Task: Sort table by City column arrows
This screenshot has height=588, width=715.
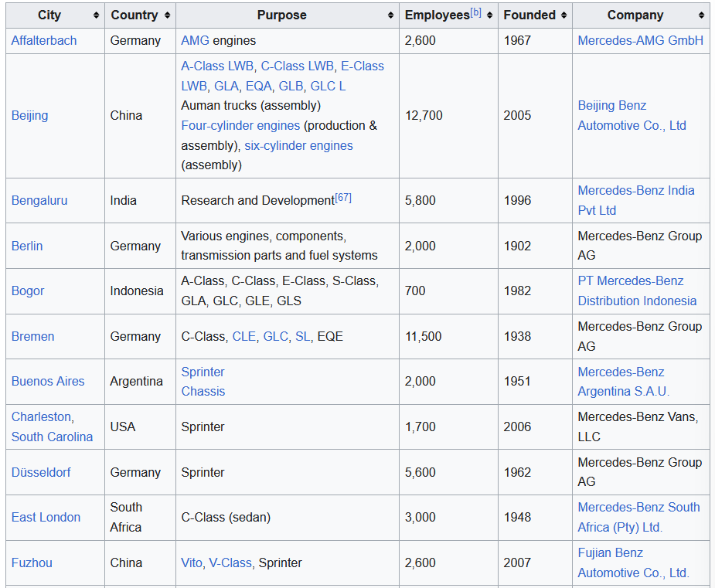Action: point(96,15)
